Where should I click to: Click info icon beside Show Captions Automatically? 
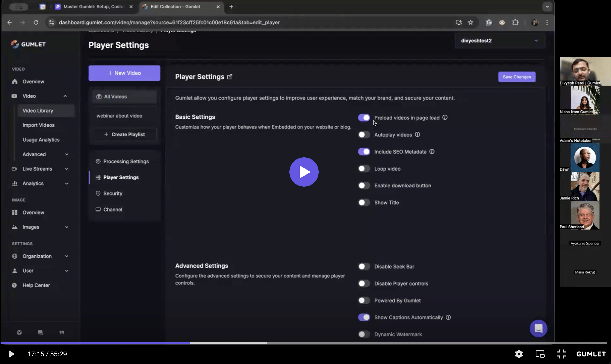[x=448, y=317]
